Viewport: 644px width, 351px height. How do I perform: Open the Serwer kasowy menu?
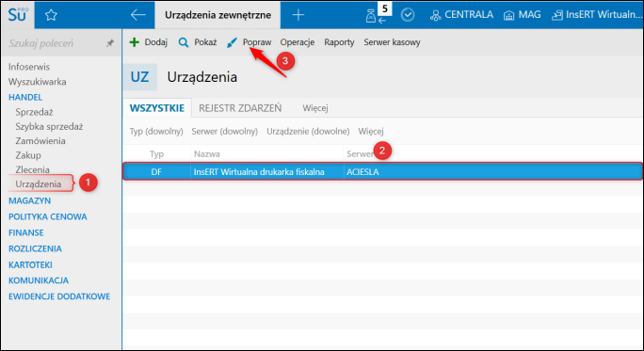392,42
